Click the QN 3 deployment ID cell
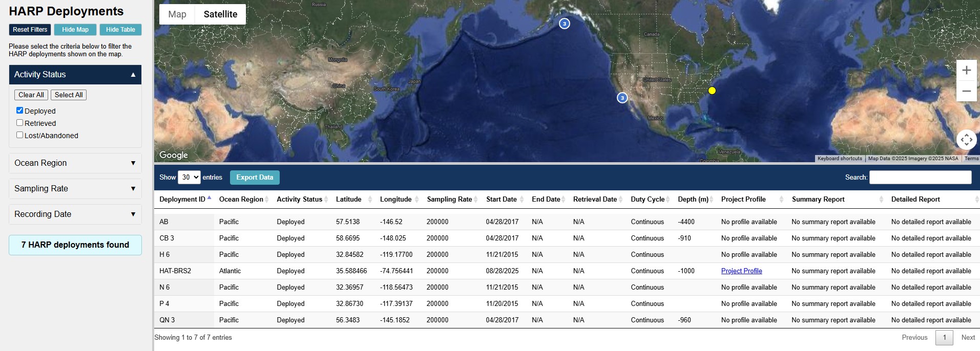The height and width of the screenshot is (351, 980). tap(184, 320)
